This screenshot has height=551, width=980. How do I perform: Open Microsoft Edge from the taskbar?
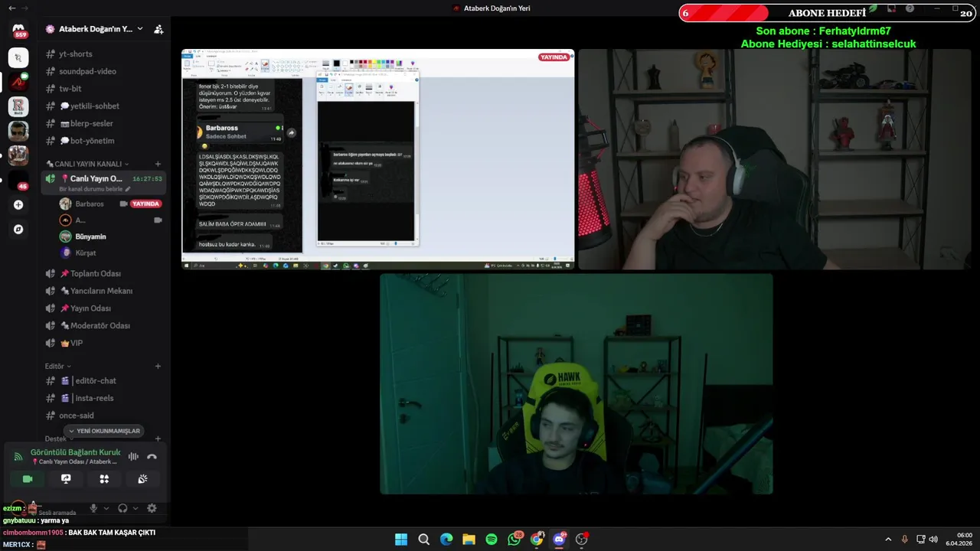(x=446, y=540)
